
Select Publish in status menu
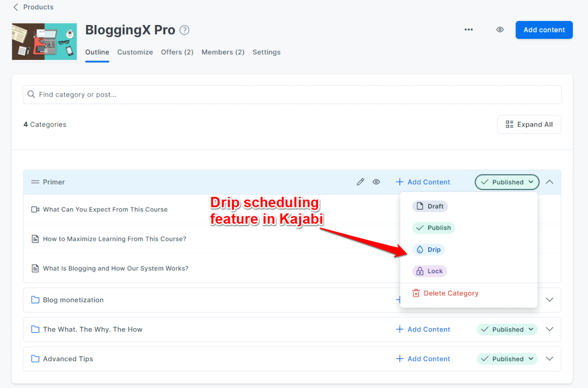pos(433,228)
